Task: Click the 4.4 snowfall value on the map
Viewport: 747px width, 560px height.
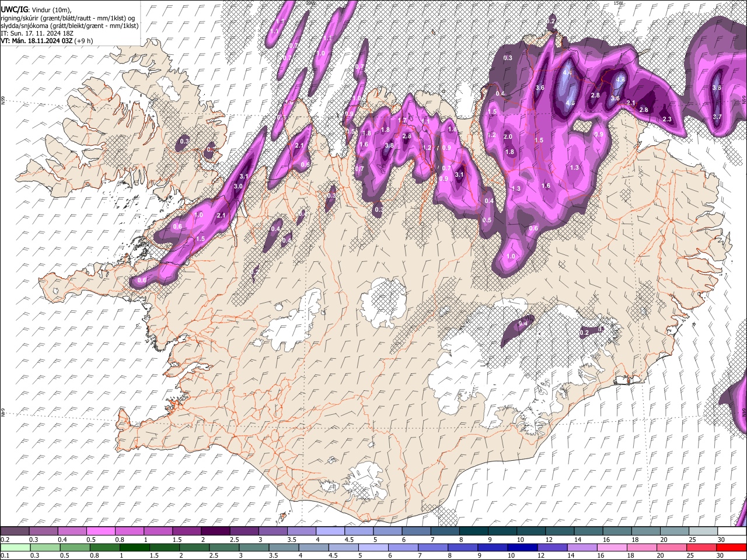Action: [568, 73]
